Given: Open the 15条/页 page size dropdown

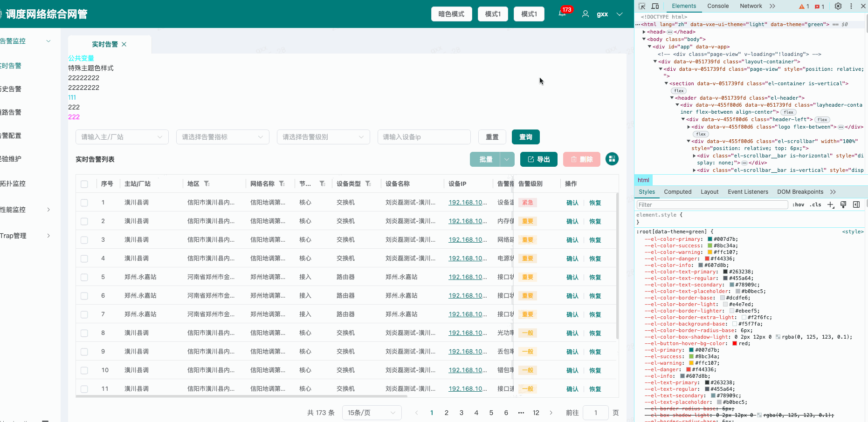Looking at the screenshot, I should coord(372,413).
